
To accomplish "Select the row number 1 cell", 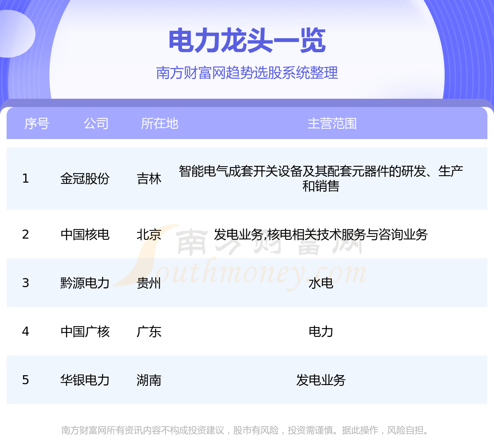I will (26, 179).
